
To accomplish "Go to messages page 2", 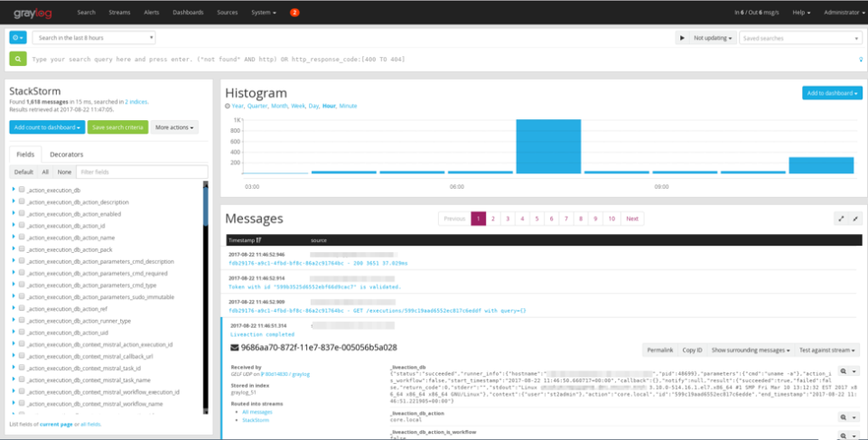I will [x=492, y=219].
